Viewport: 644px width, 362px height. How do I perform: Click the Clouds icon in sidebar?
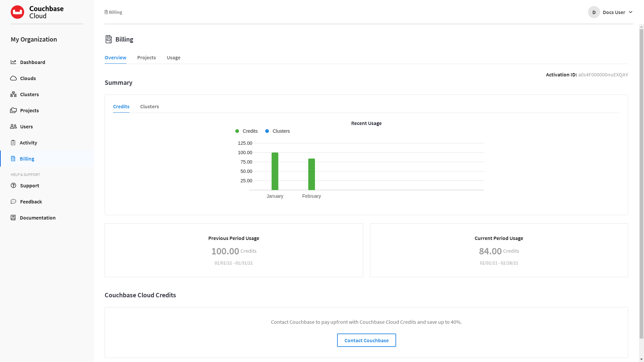click(x=13, y=78)
